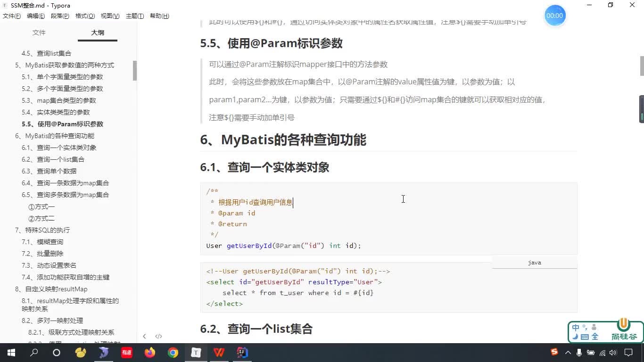Screen dimensions: 644x362
Task: Open IntelliJ IDEA from the taskbar
Action: pos(242,353)
